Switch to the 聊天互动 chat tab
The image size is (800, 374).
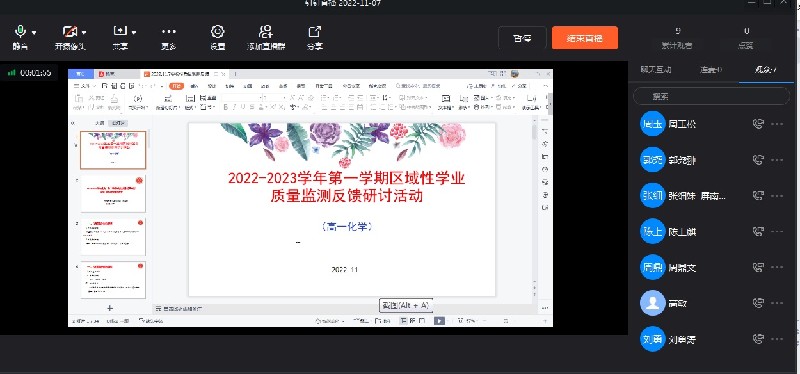[x=656, y=70]
